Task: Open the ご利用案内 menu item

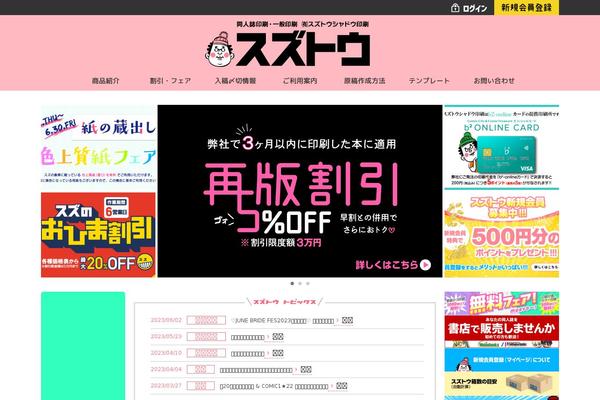Action: (x=300, y=81)
